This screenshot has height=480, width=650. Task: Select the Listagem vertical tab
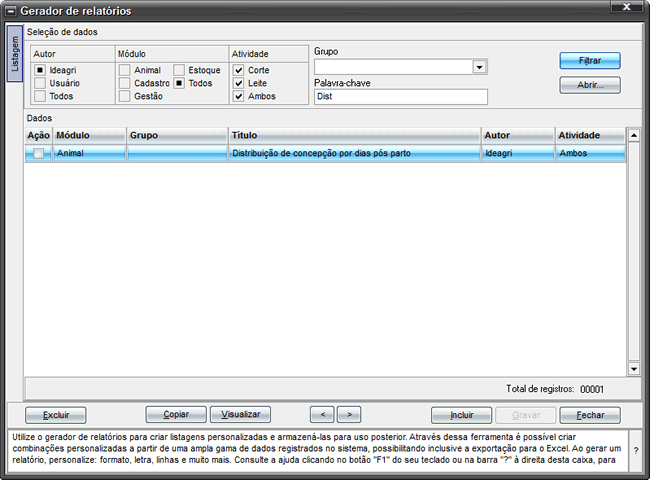[x=15, y=54]
